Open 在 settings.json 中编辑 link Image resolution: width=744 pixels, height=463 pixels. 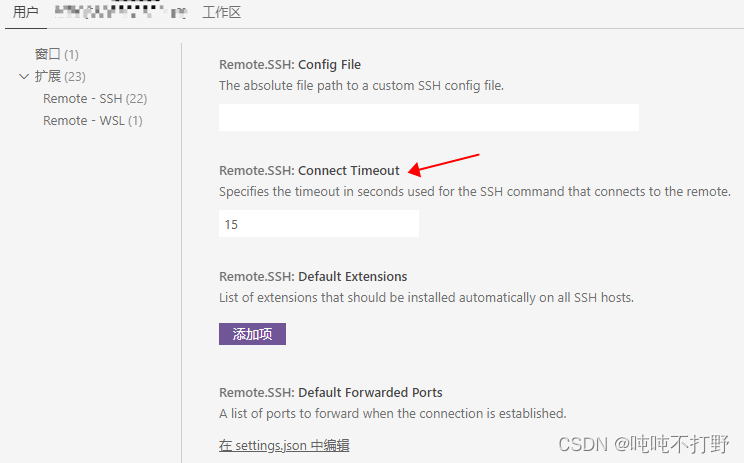[284, 445]
